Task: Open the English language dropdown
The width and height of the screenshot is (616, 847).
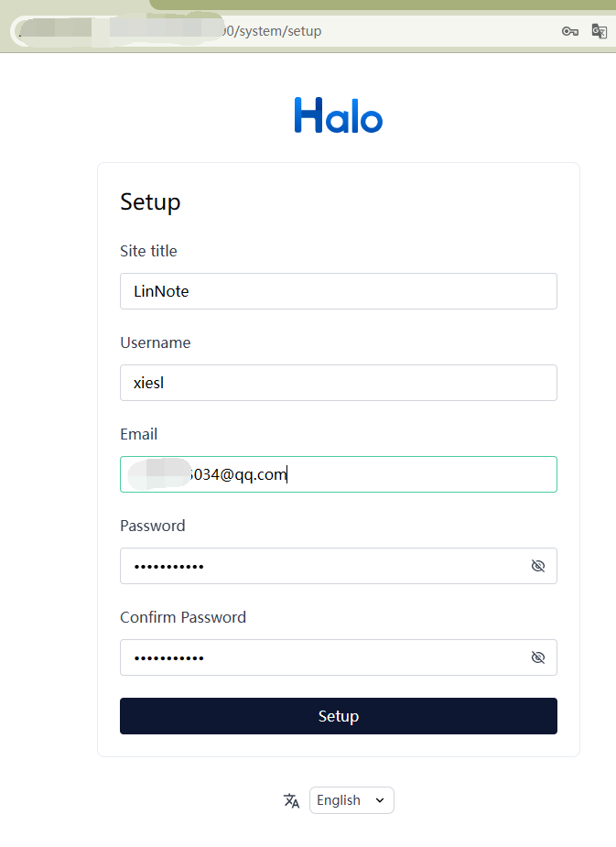Action: [x=351, y=800]
